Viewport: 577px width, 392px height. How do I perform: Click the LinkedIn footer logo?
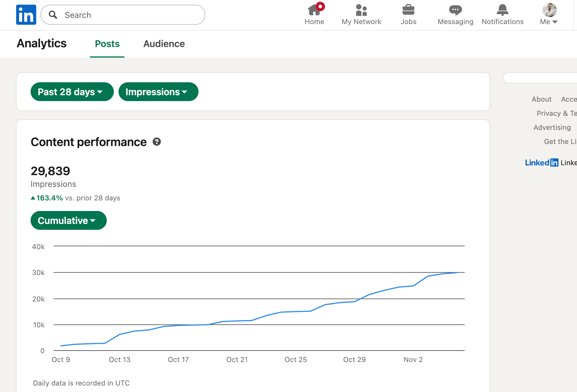(x=541, y=163)
